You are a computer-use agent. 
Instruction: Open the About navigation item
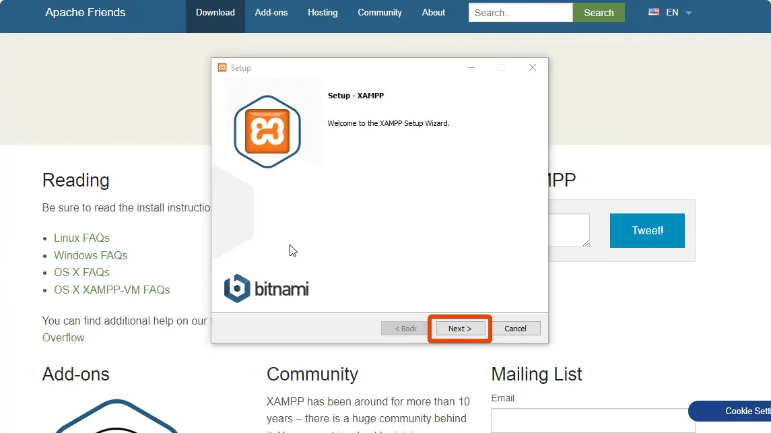(433, 13)
